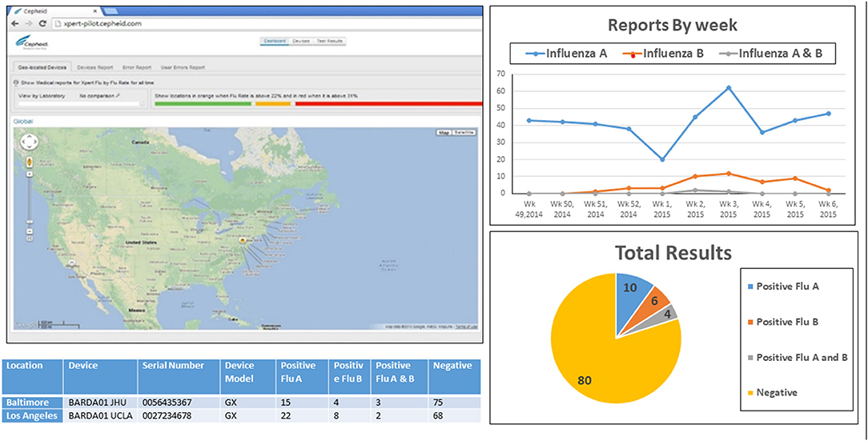Click the Influenza A peak at Wk 3, 2015
The image size is (868, 441).
pyautogui.click(x=729, y=87)
